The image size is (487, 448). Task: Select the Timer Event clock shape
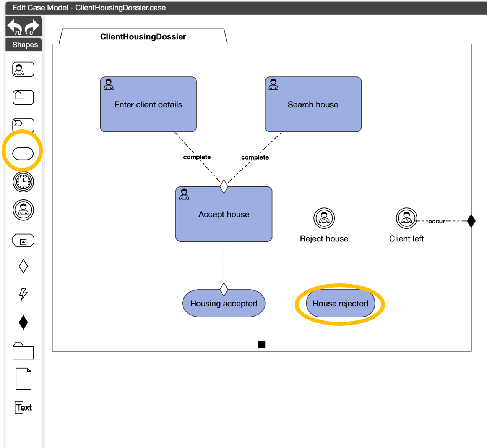click(x=23, y=182)
